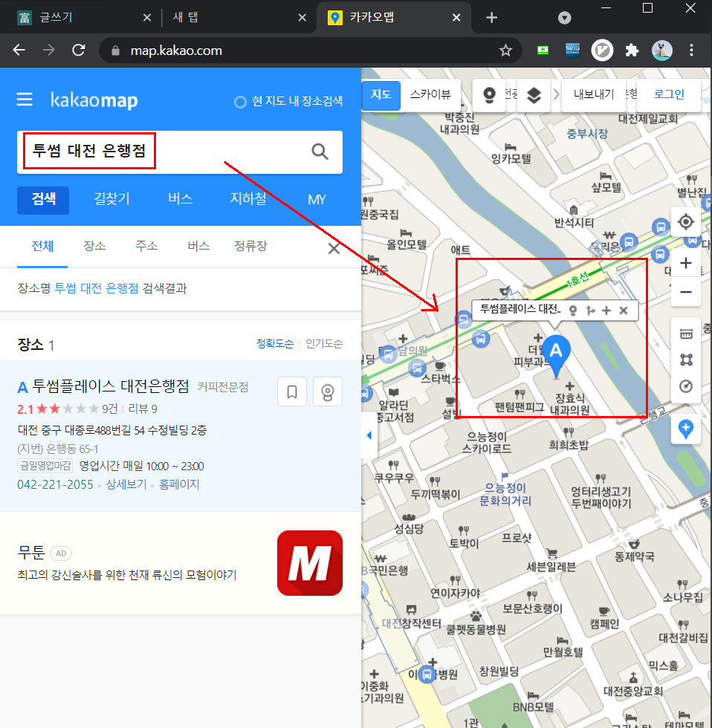This screenshot has height=728, width=712.
Task: Center map on current location
Action: coord(686,221)
